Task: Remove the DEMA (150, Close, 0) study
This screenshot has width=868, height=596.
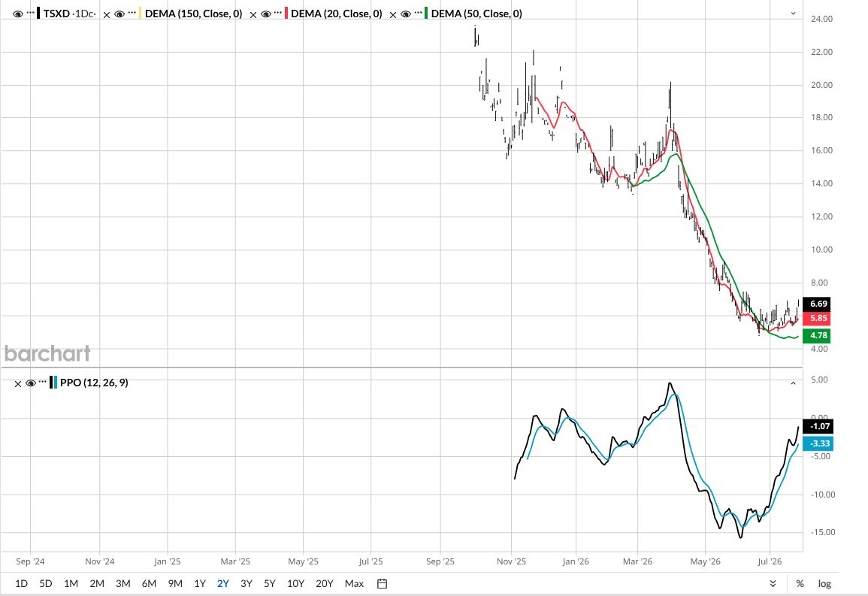Action: tap(107, 15)
